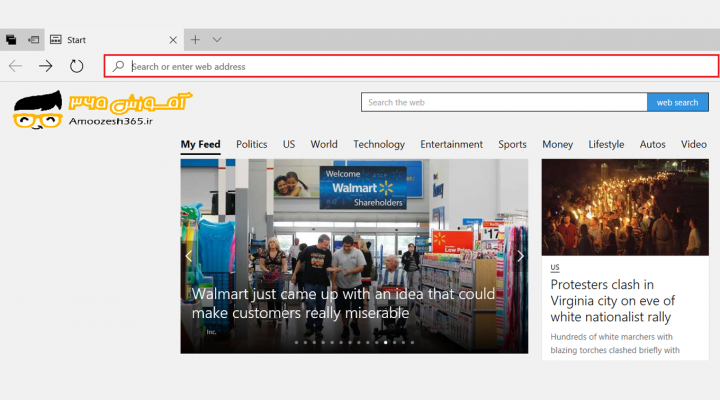
Task: Open the Politics category
Action: (252, 144)
